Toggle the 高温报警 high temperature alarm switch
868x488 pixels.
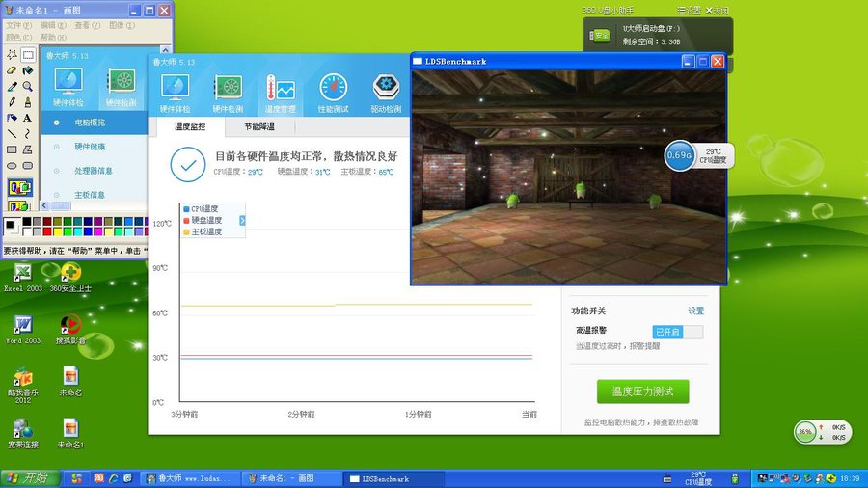tap(678, 332)
